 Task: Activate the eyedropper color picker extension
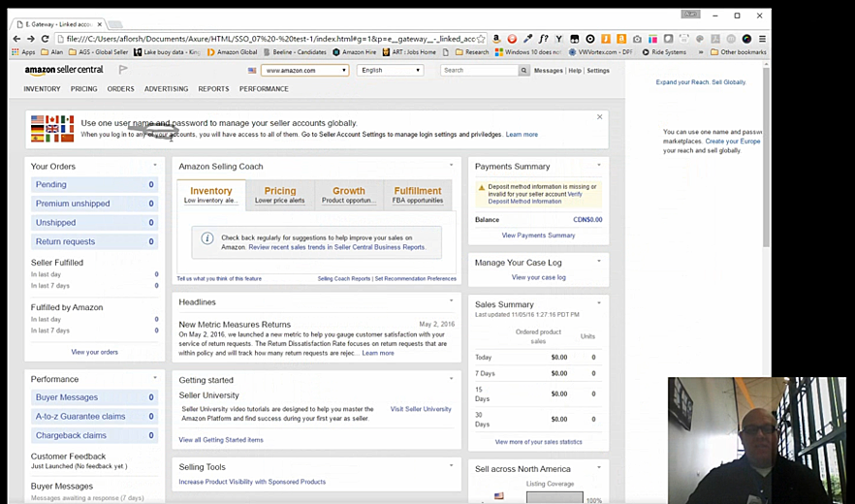pos(527,39)
